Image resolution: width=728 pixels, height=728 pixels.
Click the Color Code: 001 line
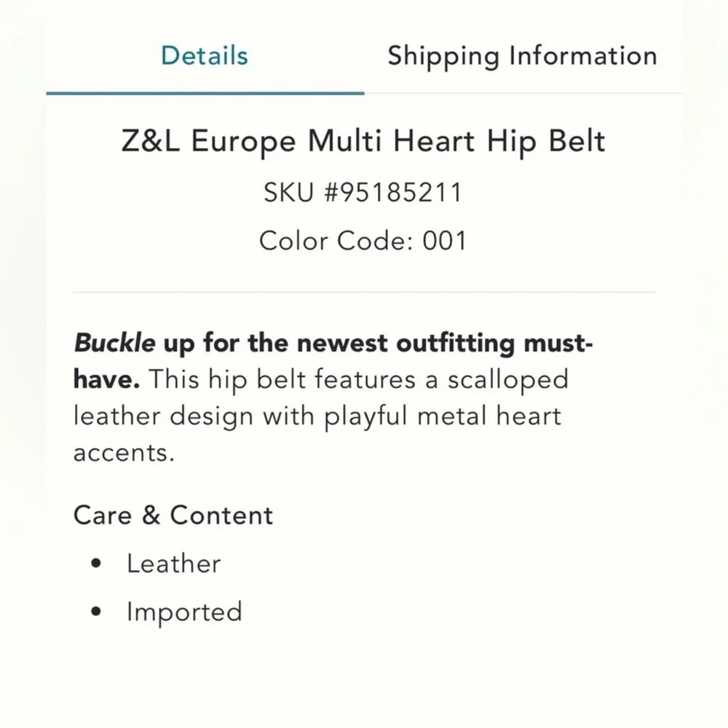tap(363, 240)
